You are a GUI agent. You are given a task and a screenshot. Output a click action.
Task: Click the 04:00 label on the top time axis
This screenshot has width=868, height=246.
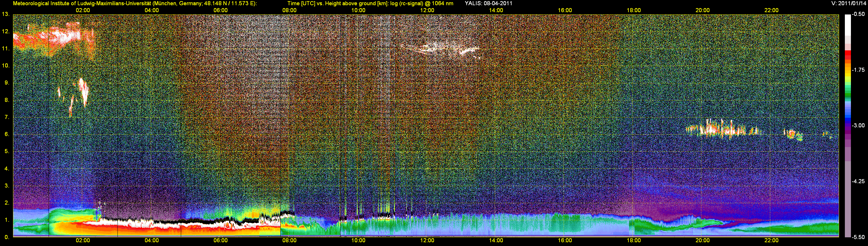(x=152, y=10)
